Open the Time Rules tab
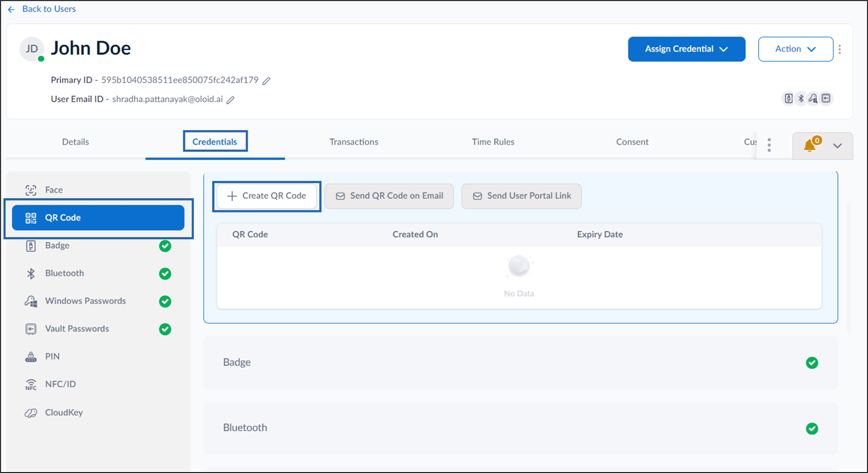Screen dimensions: 868x473 [x=493, y=142]
